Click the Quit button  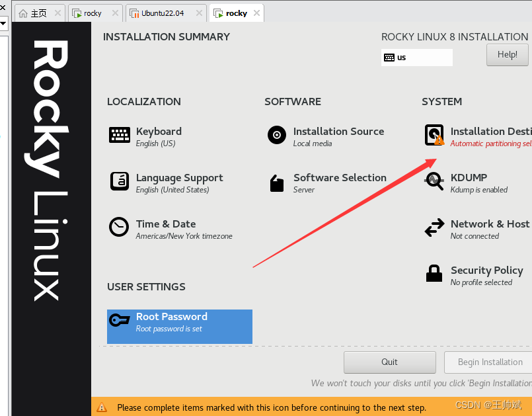389,362
